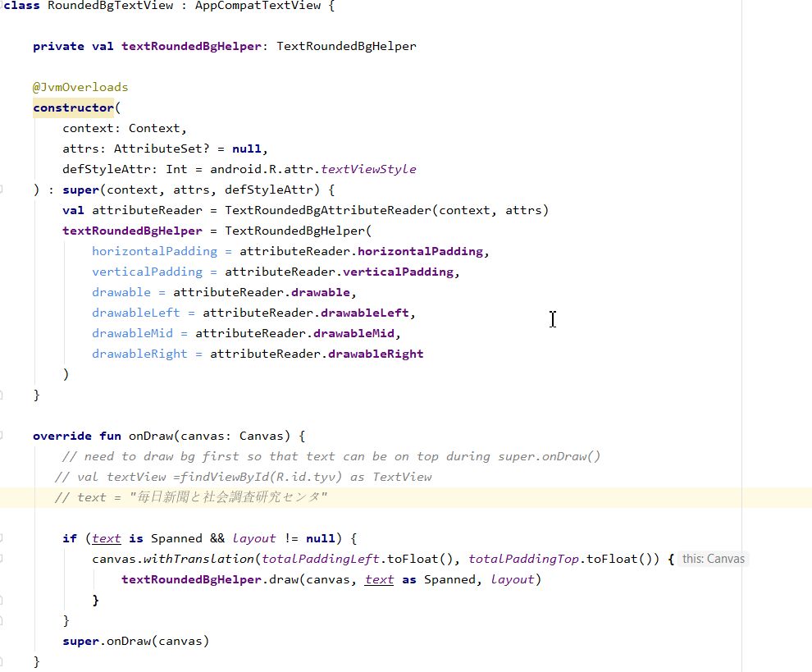Click the @JvmOverloads annotation
Viewport: 812px width, 672px height.
pyautogui.click(x=80, y=88)
